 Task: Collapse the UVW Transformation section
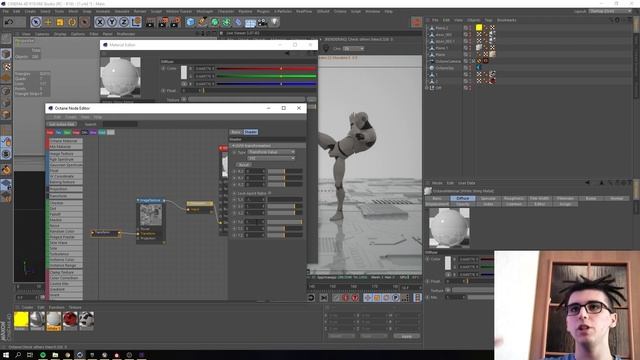click(233, 145)
